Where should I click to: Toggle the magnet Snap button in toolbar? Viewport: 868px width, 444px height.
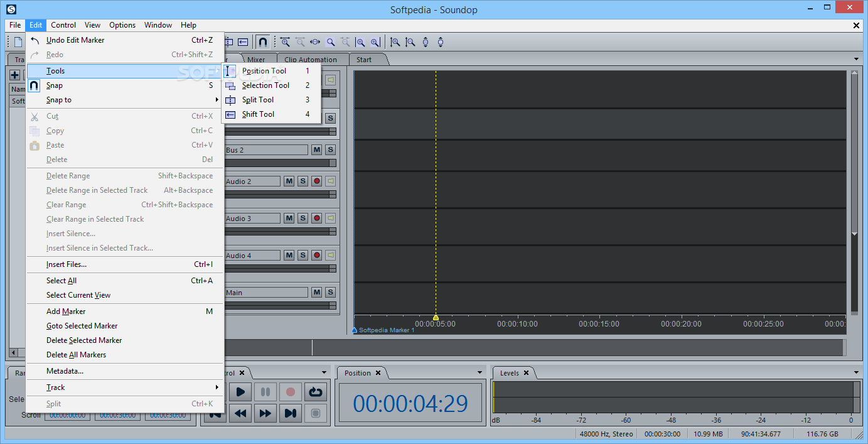click(263, 42)
